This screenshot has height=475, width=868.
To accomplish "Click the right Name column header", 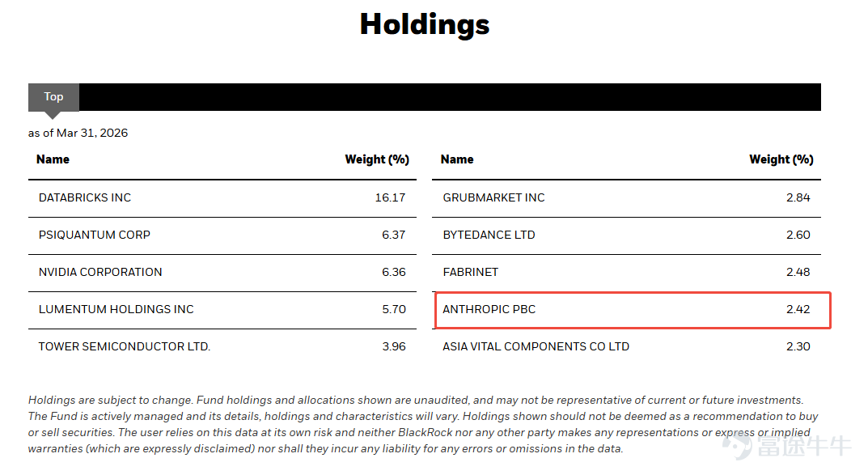I will click(x=457, y=159).
